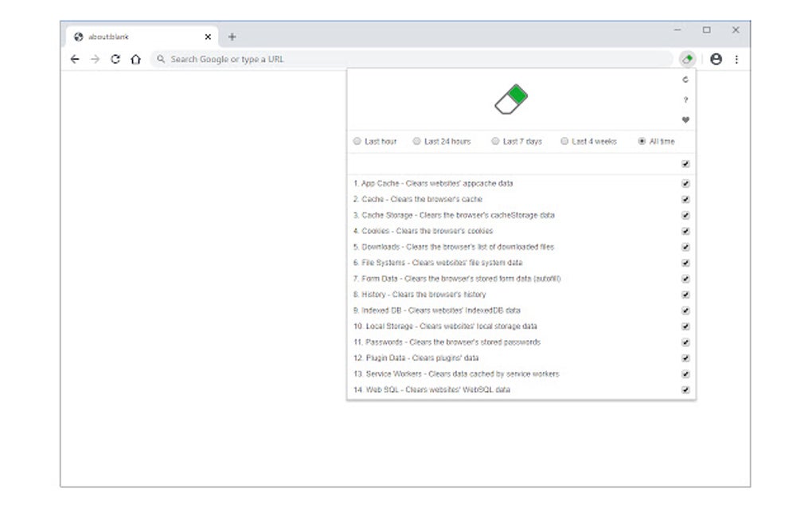The width and height of the screenshot is (812, 508).
Task: Uncheck the Cookies clearing option
Action: pyautogui.click(x=685, y=231)
